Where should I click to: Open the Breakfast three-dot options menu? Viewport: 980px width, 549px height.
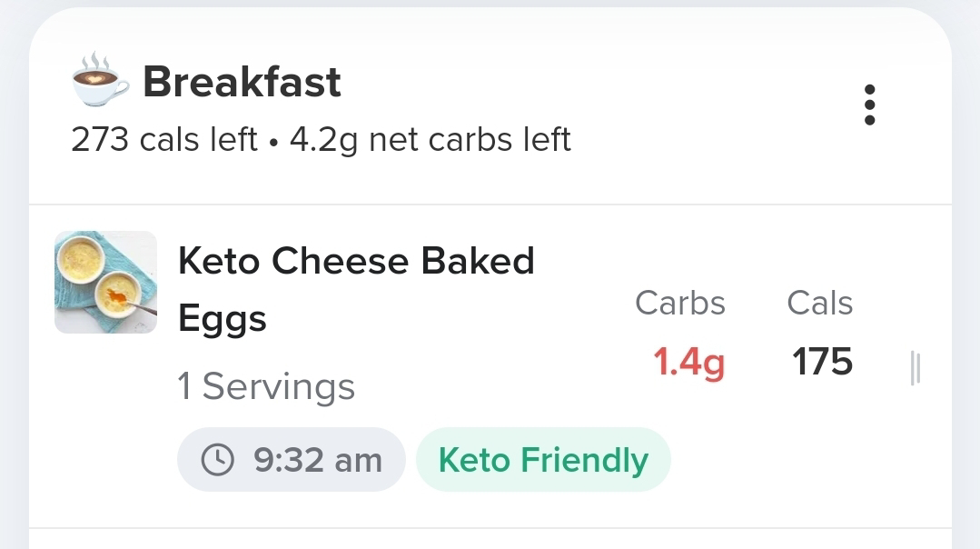pyautogui.click(x=869, y=105)
